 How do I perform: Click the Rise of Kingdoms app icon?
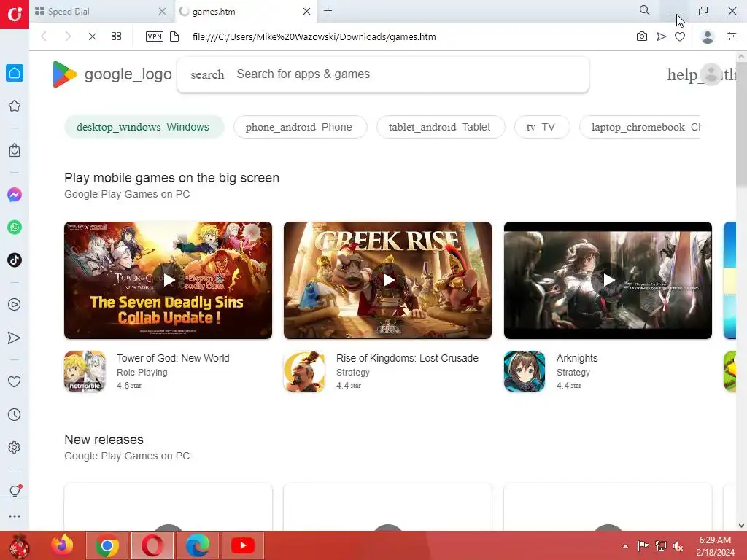pyautogui.click(x=304, y=371)
